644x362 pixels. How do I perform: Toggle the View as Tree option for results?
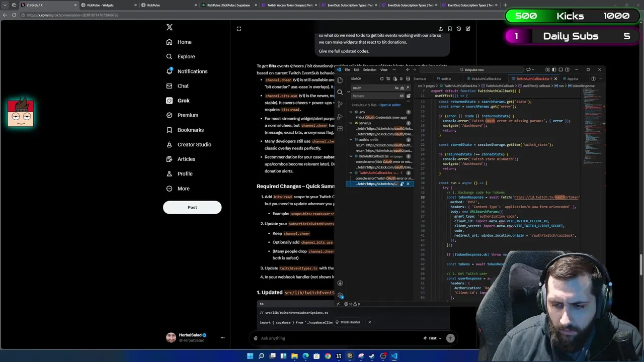[401, 78]
